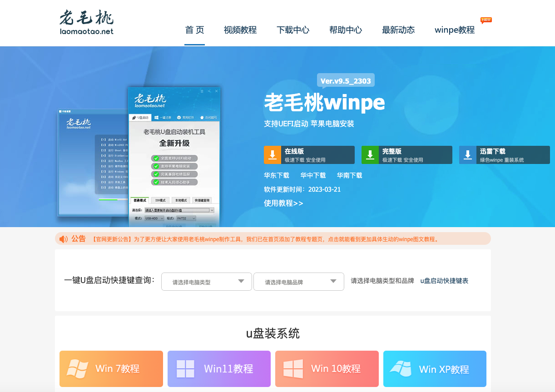Screen dimensions: 555x392
Task: Click the green full-version download icon
Action: 370,155
